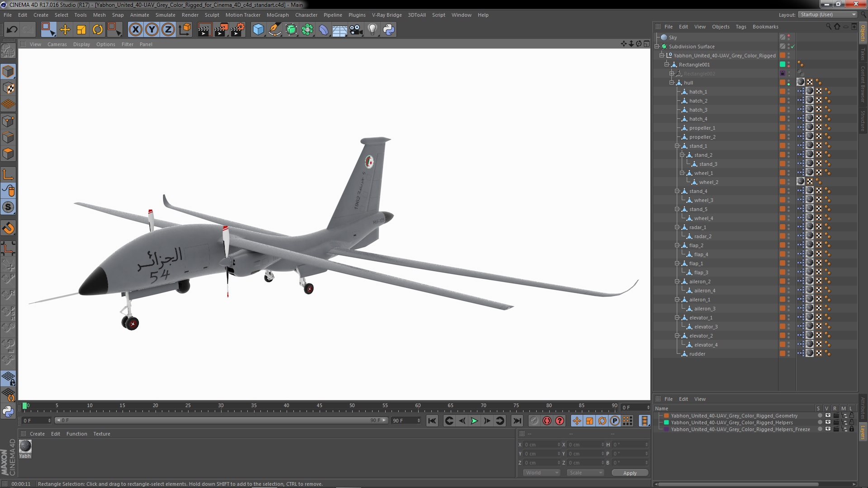Toggle Y axis lock
This screenshot has width=868, height=488.
tap(152, 30)
